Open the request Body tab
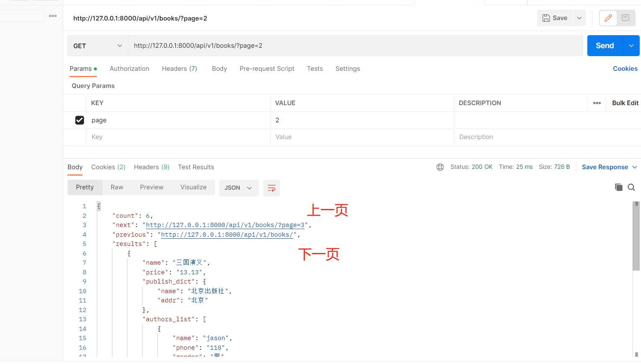 point(219,69)
